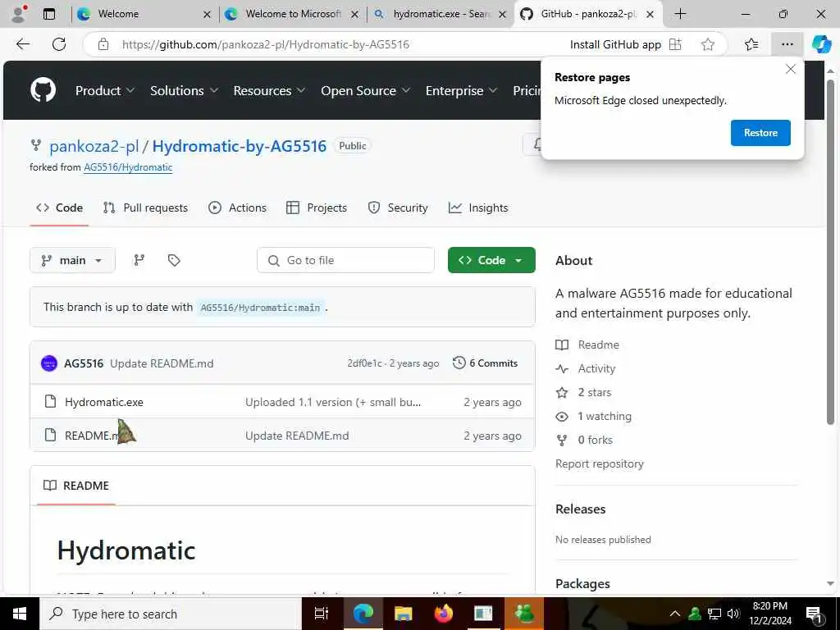Image resolution: width=840 pixels, height=630 pixels.
Task: Click the AG5516 avatar image
Action: tap(49, 363)
